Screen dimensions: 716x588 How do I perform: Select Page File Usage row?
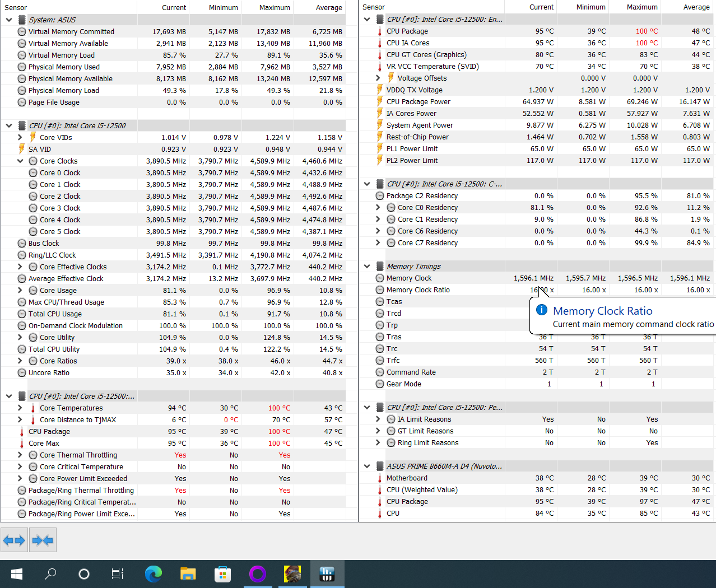(x=173, y=102)
